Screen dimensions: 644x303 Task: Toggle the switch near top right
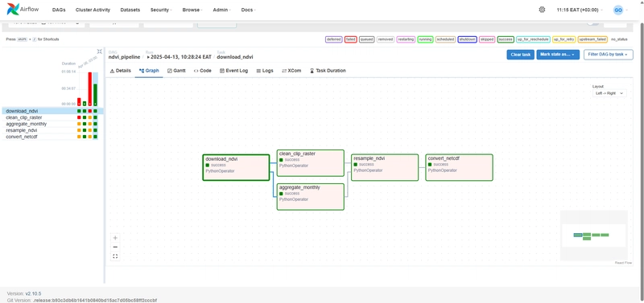[x=592, y=23]
